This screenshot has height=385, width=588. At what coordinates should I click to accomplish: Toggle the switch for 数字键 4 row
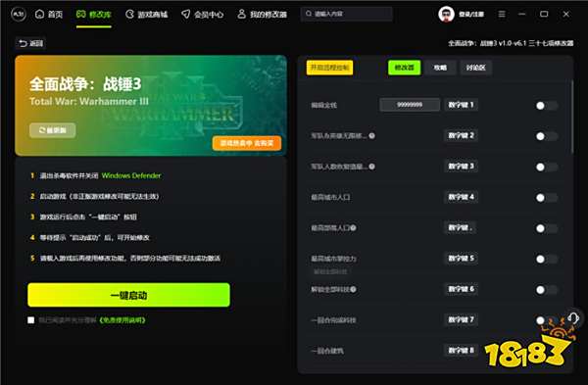pos(547,198)
